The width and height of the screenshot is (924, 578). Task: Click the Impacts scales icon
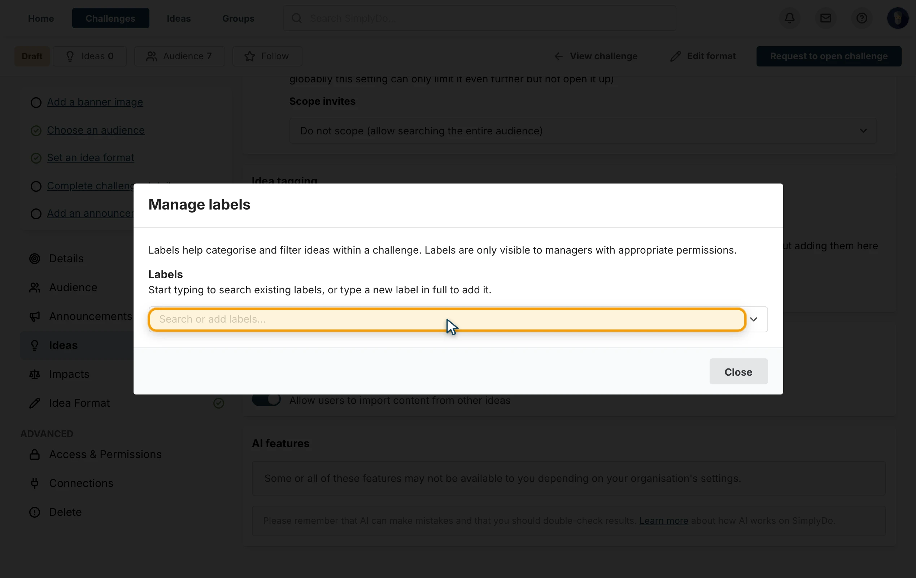(x=35, y=374)
